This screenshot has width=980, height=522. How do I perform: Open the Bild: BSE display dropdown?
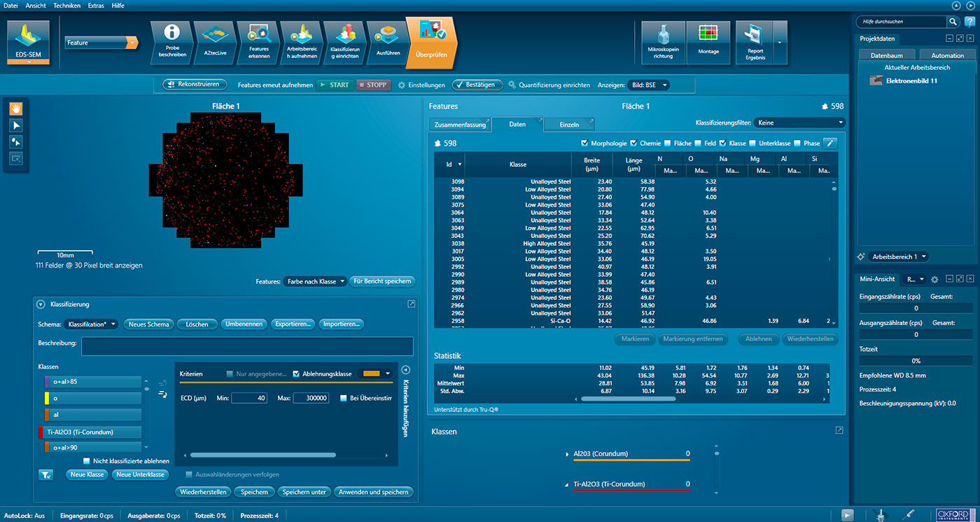point(648,85)
